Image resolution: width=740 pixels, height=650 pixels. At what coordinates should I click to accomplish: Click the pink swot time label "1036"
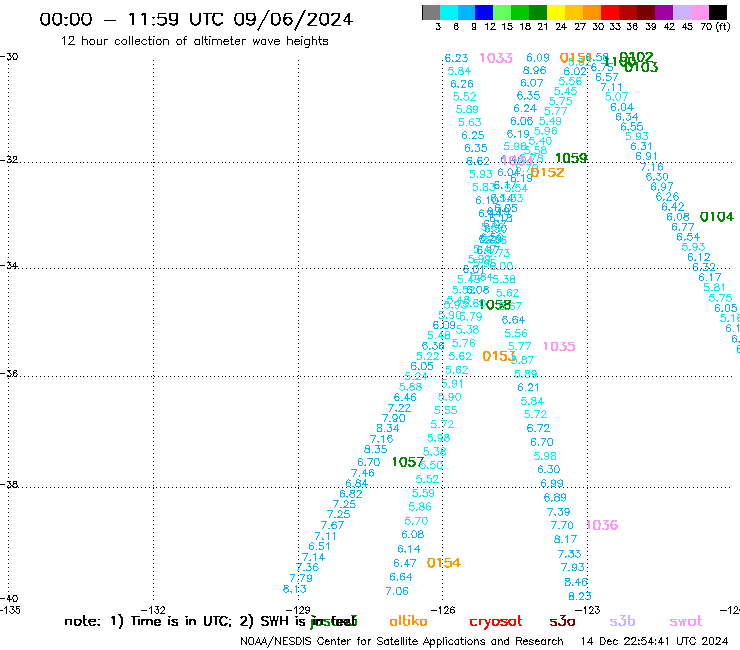[602, 525]
